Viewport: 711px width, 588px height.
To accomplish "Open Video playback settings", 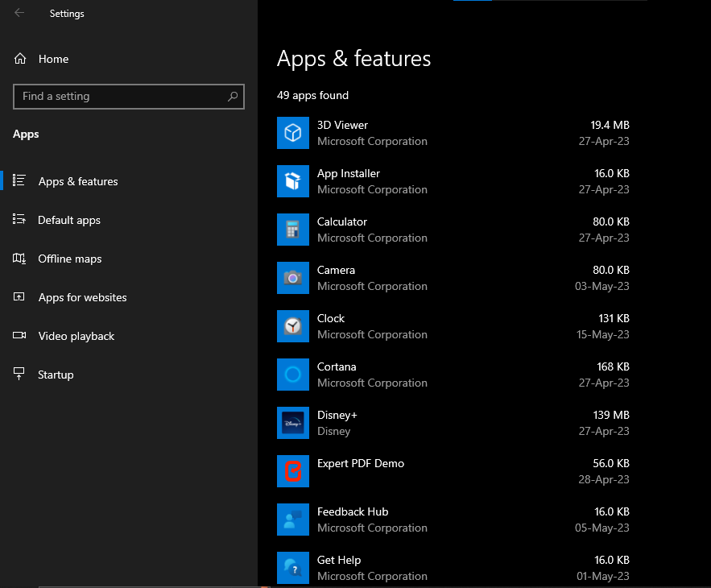I will [x=76, y=336].
